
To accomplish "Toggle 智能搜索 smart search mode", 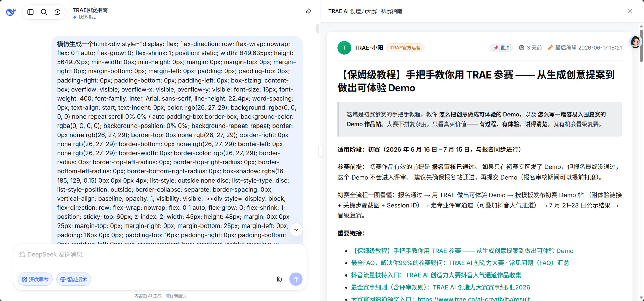I will [x=74, y=279].
